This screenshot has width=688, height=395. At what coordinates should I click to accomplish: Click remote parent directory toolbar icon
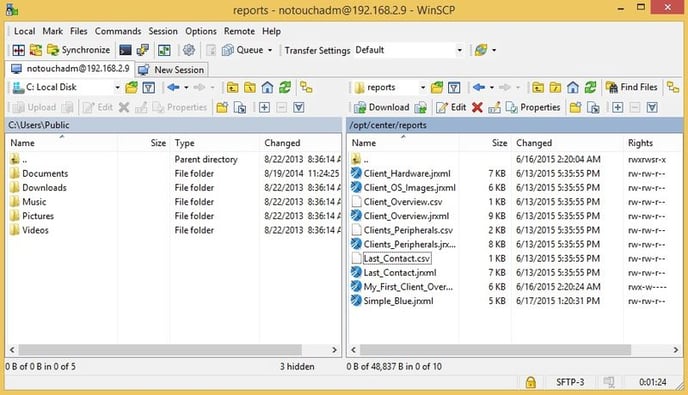[x=538, y=87]
